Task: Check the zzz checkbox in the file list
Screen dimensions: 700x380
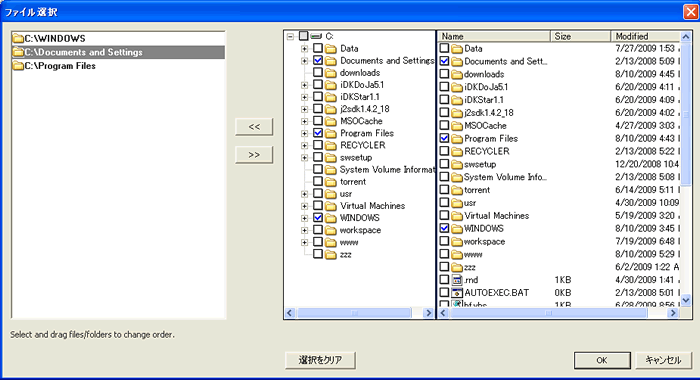Action: tap(444, 267)
